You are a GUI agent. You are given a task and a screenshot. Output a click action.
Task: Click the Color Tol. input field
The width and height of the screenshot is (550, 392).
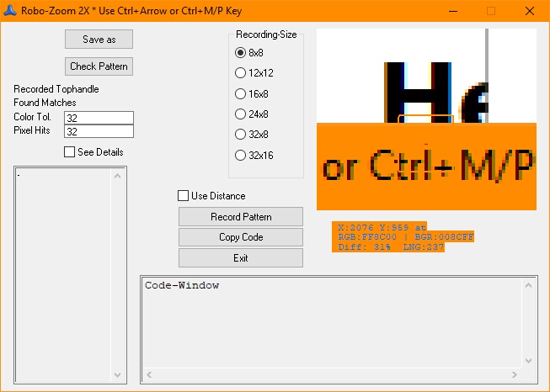99,118
